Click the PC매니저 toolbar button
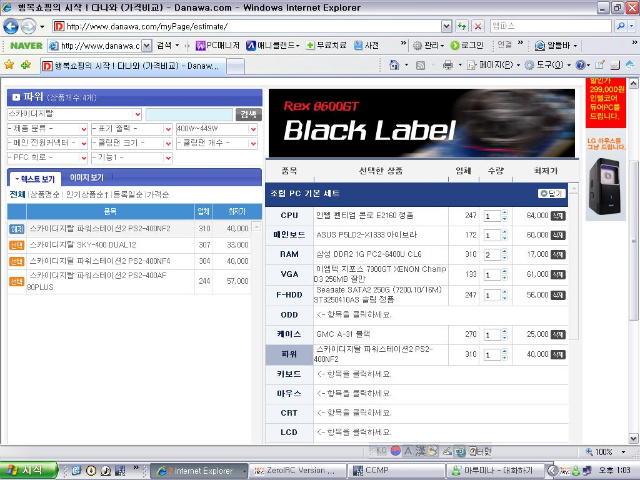This screenshot has height=480, width=640. (x=218, y=46)
